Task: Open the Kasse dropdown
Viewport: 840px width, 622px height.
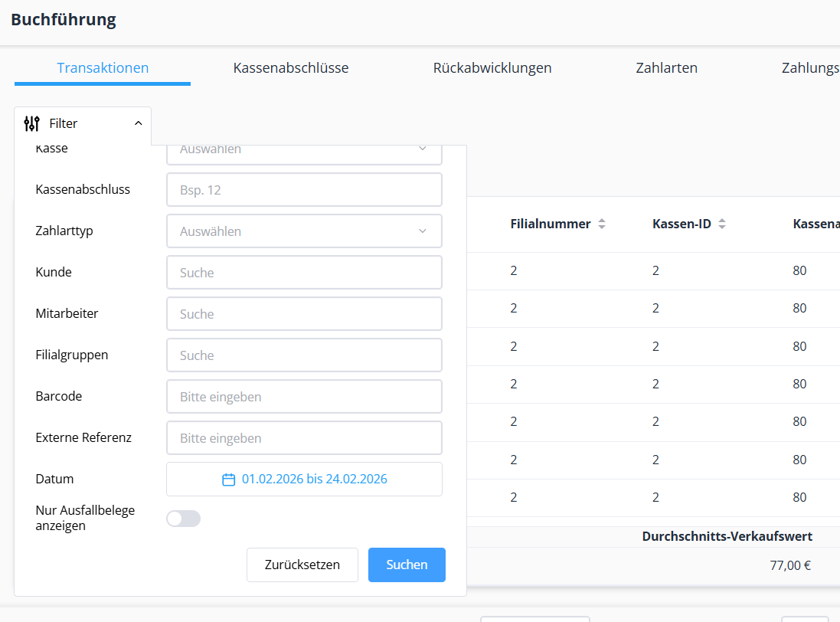Action: 304,151
